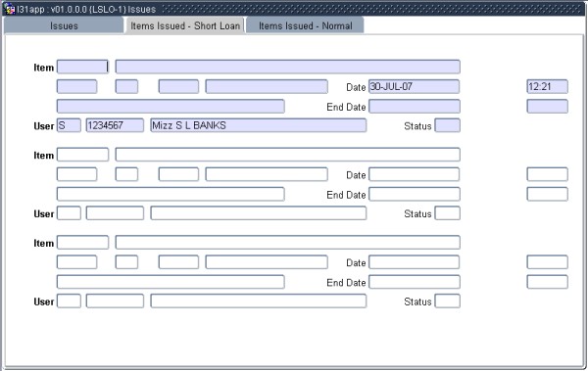This screenshot has width=588, height=371.
Task: Click the Item code field in the first record
Action: (x=82, y=68)
